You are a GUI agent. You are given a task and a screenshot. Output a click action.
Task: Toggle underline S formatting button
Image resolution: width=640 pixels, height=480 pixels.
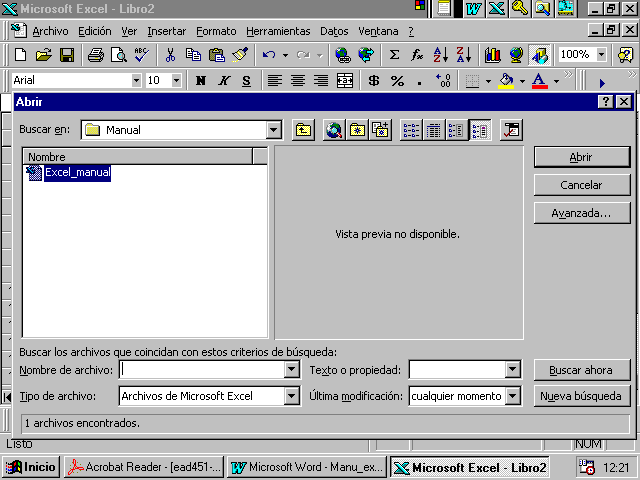[x=246, y=80]
